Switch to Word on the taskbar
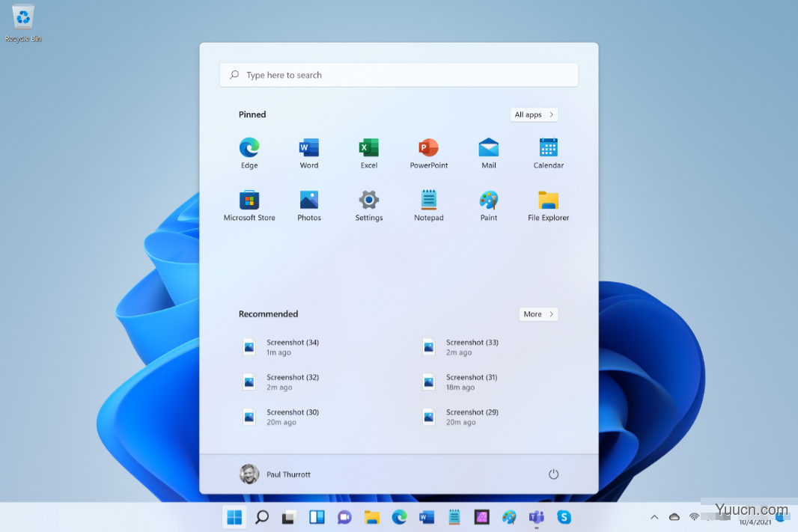The image size is (798, 532). tap(427, 517)
